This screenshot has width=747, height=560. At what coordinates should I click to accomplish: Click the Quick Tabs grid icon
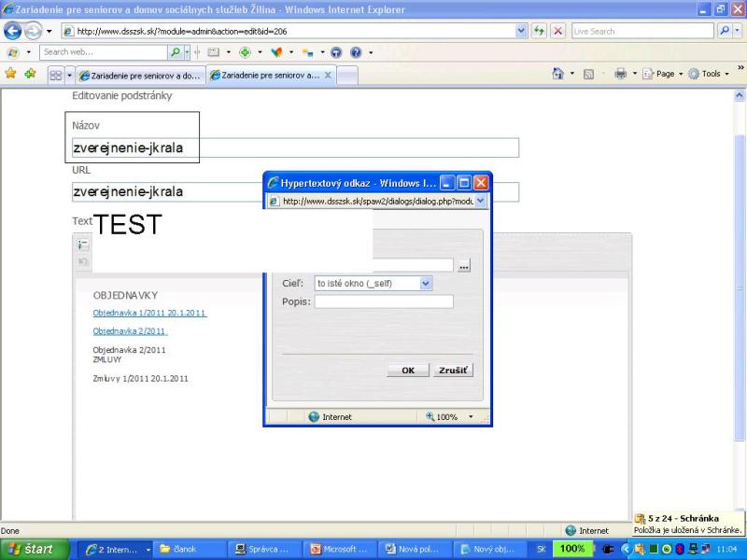coord(55,75)
